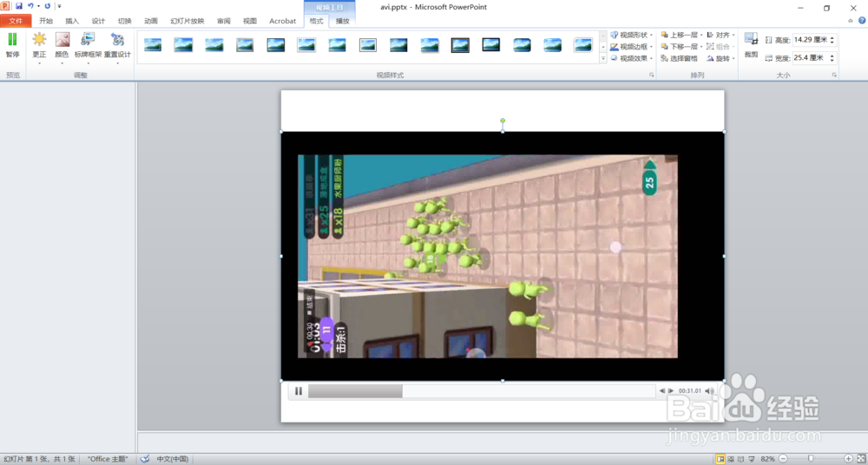Pause playback on the video control bar
Viewport: 868px width, 465px height.
tap(299, 390)
